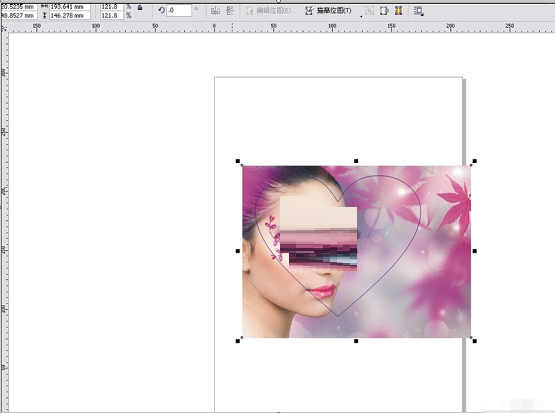Click the object height field 146.278 mm
Screen dimensions: 555x413
coord(70,16)
